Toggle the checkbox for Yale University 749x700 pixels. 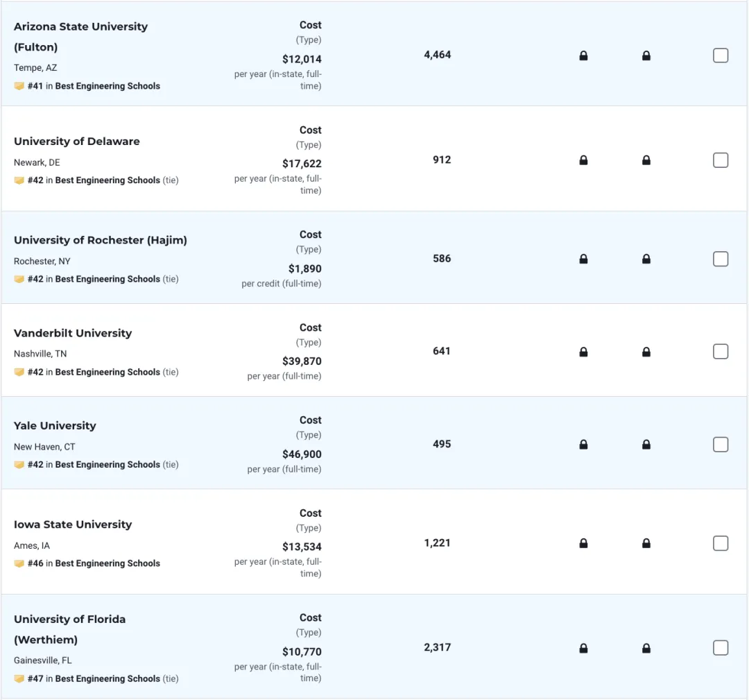[x=721, y=445]
